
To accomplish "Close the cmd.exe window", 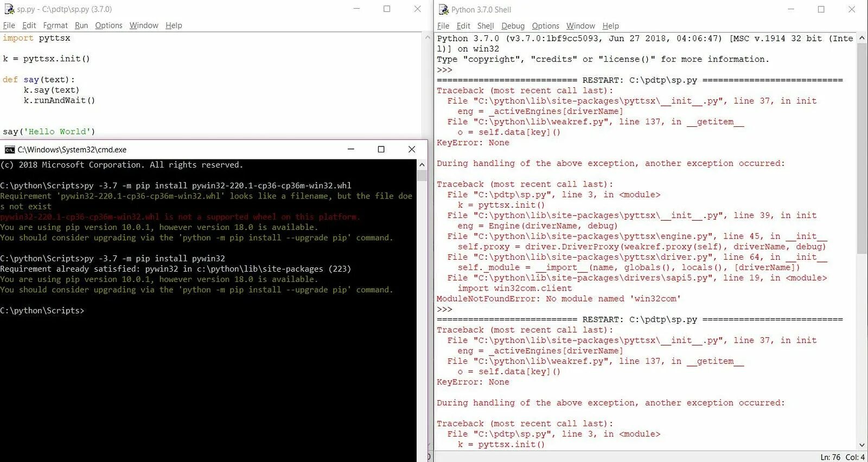I will (412, 149).
